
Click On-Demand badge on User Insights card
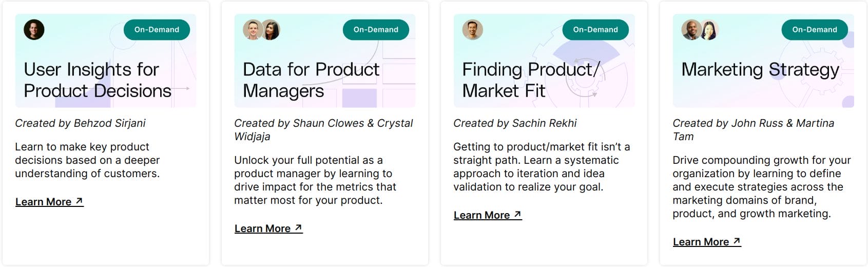click(157, 30)
